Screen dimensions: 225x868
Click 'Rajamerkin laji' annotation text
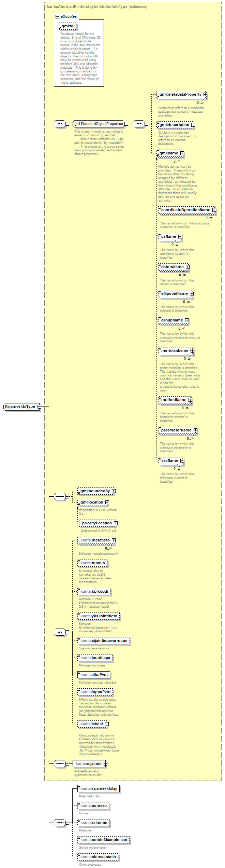coord(90,796)
